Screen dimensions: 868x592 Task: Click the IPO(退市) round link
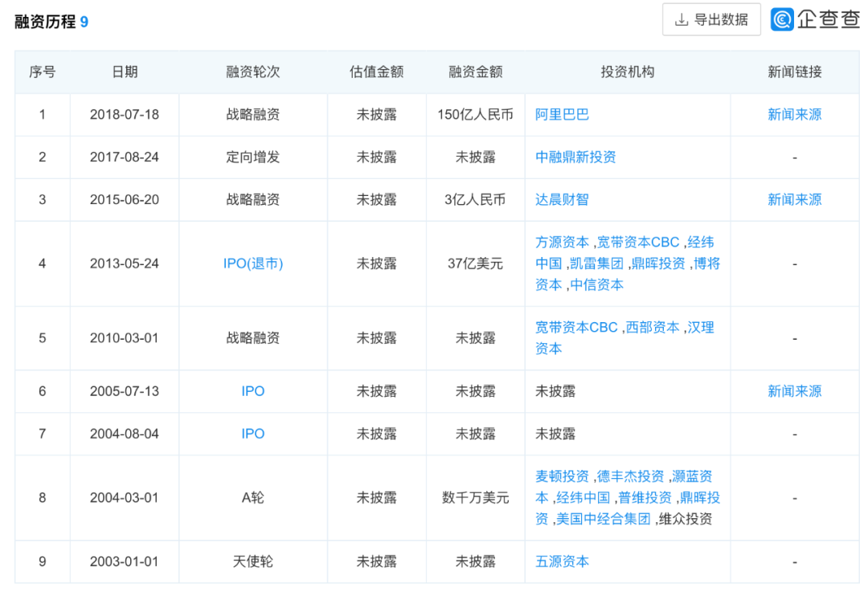tap(253, 263)
